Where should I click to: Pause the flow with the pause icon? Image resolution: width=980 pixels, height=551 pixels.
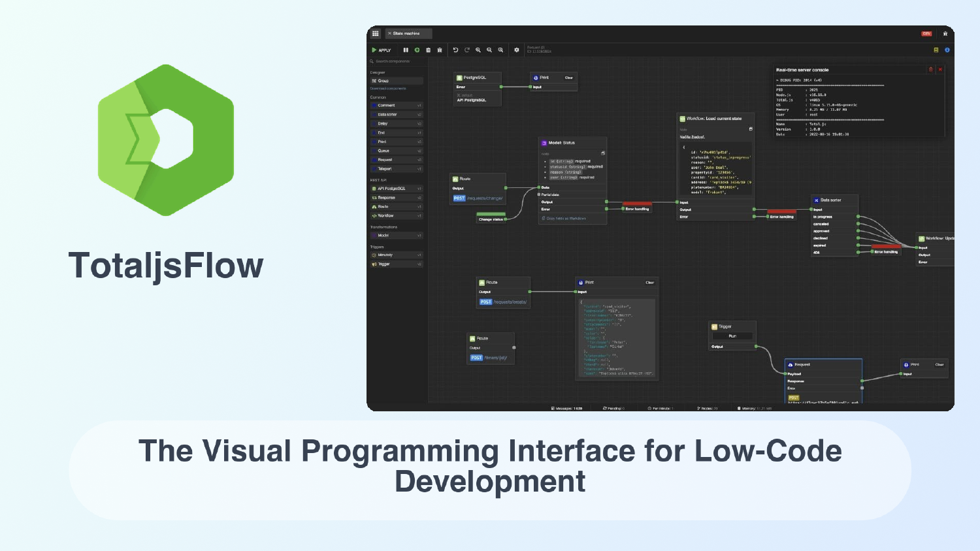point(406,50)
